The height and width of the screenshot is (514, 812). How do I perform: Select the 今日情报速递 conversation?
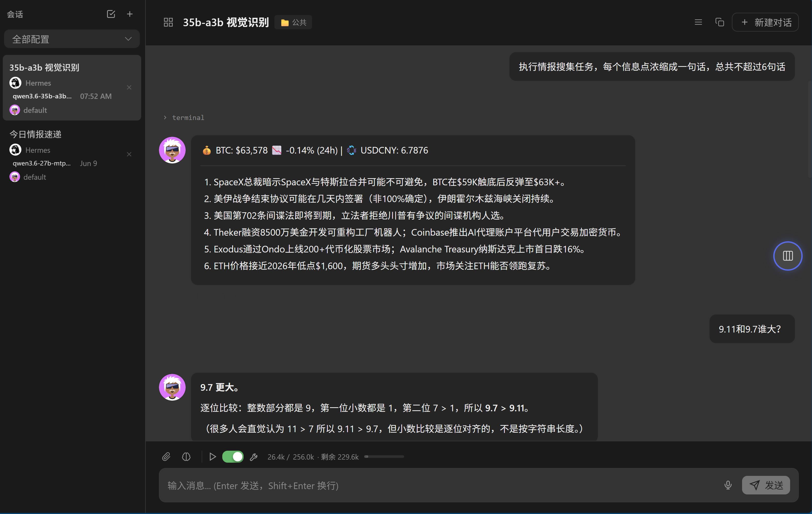pos(72,155)
